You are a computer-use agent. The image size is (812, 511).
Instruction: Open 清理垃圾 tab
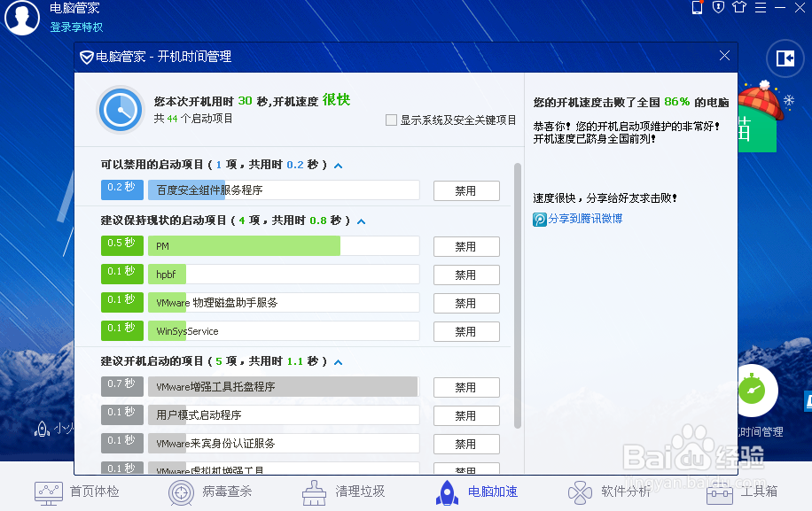pyautogui.click(x=343, y=492)
